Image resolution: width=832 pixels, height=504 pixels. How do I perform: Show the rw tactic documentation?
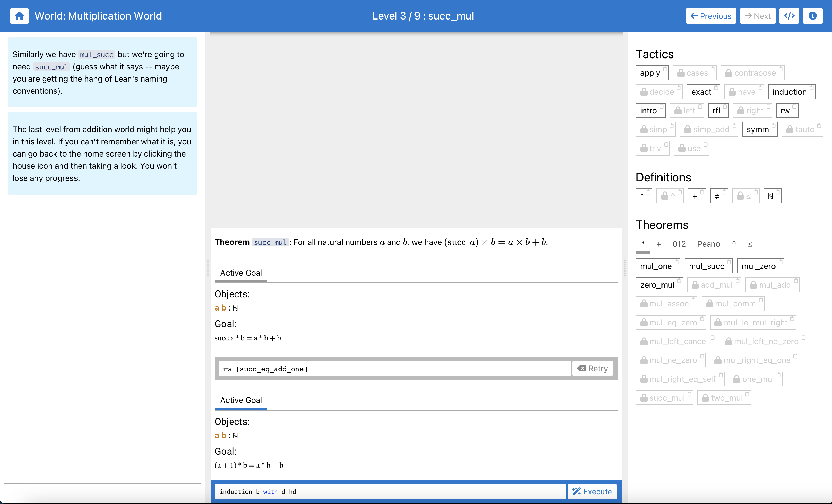click(x=787, y=110)
